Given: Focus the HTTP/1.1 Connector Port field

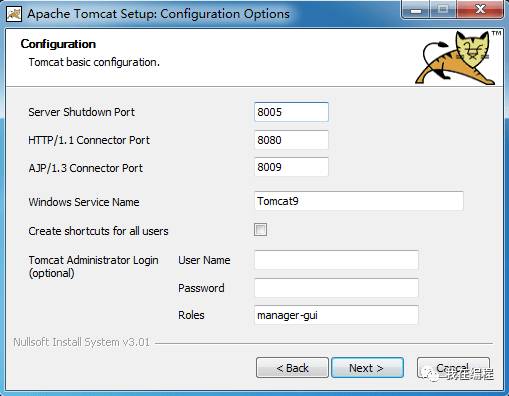Looking at the screenshot, I should [291, 140].
